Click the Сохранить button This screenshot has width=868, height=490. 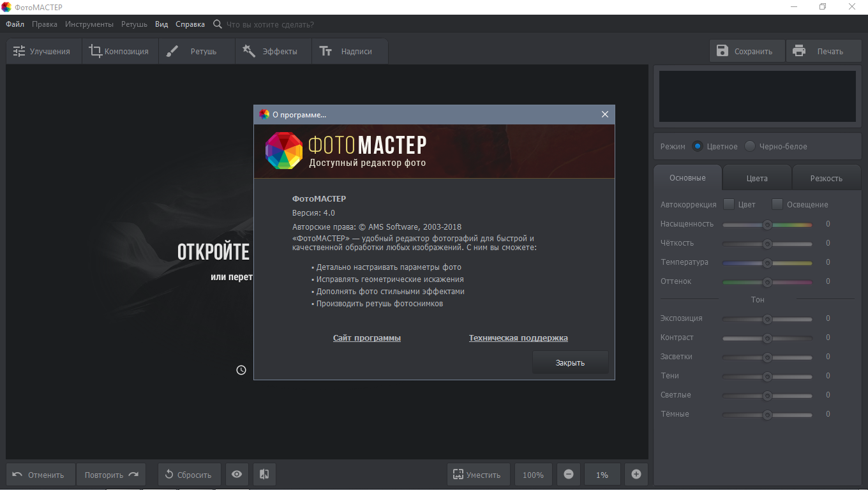click(x=747, y=51)
